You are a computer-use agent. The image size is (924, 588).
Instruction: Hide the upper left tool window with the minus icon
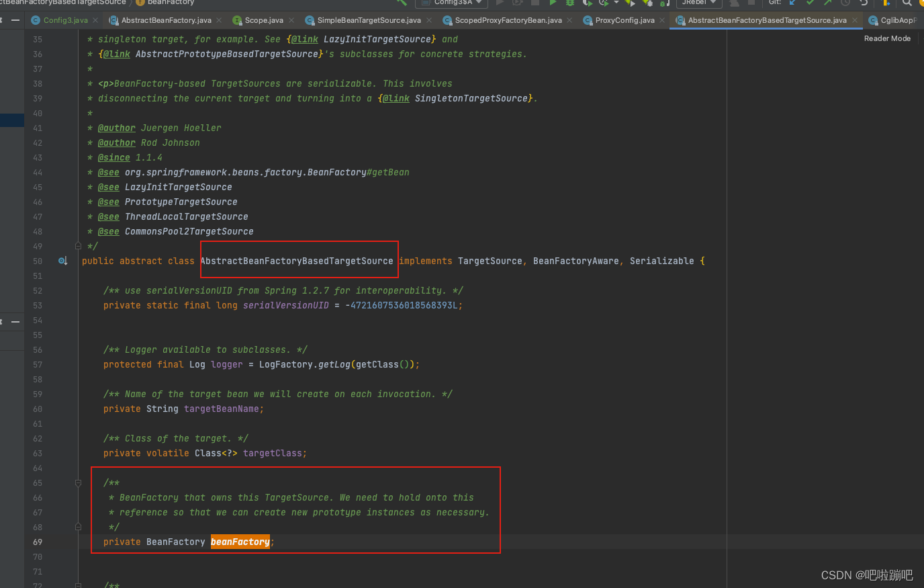click(x=15, y=20)
